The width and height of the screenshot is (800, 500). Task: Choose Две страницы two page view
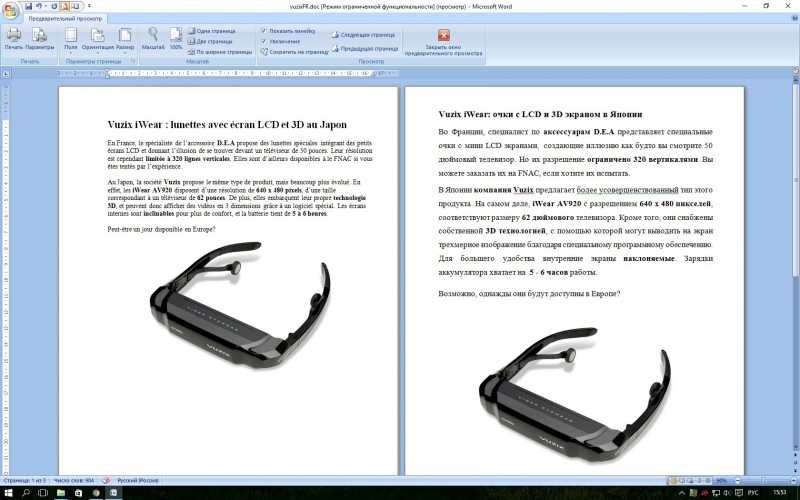point(210,41)
